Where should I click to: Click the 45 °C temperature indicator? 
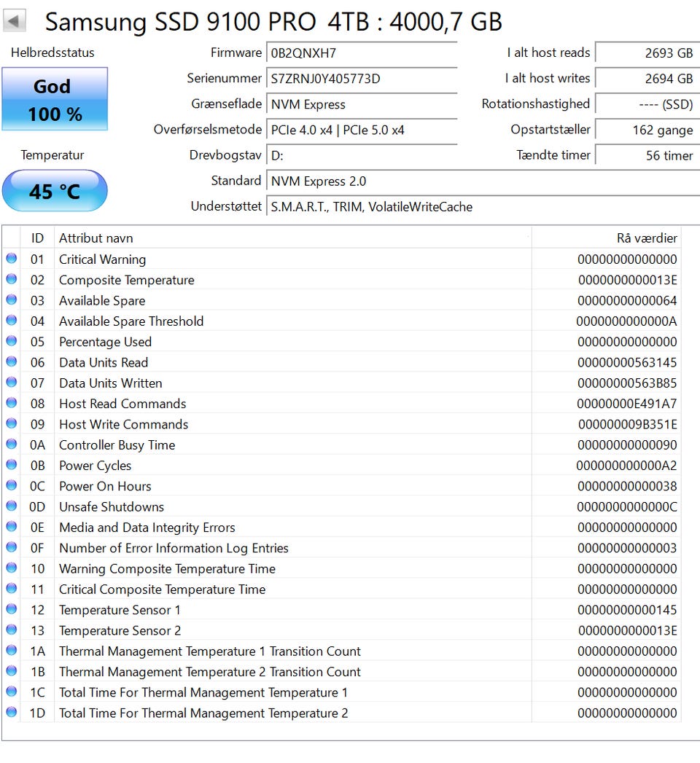point(55,191)
